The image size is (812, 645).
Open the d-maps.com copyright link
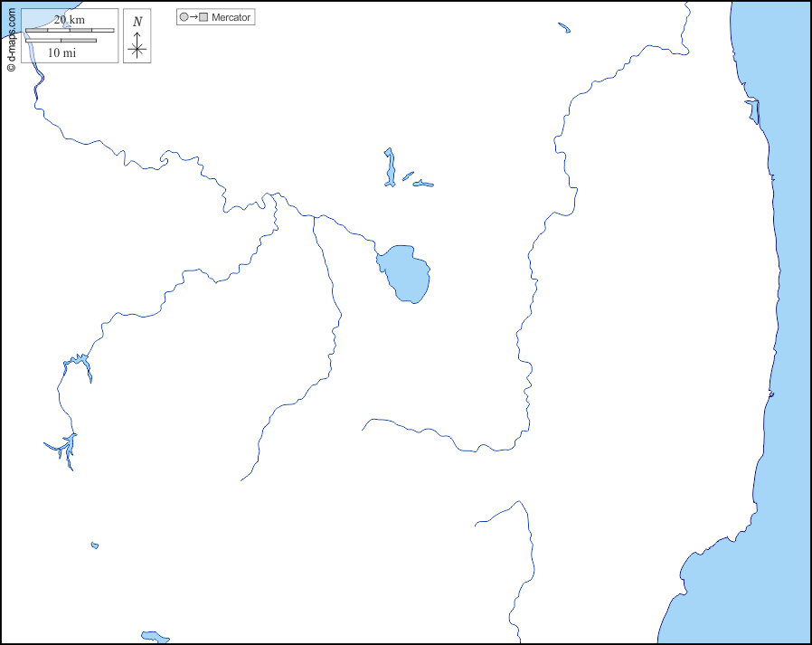click(11, 41)
